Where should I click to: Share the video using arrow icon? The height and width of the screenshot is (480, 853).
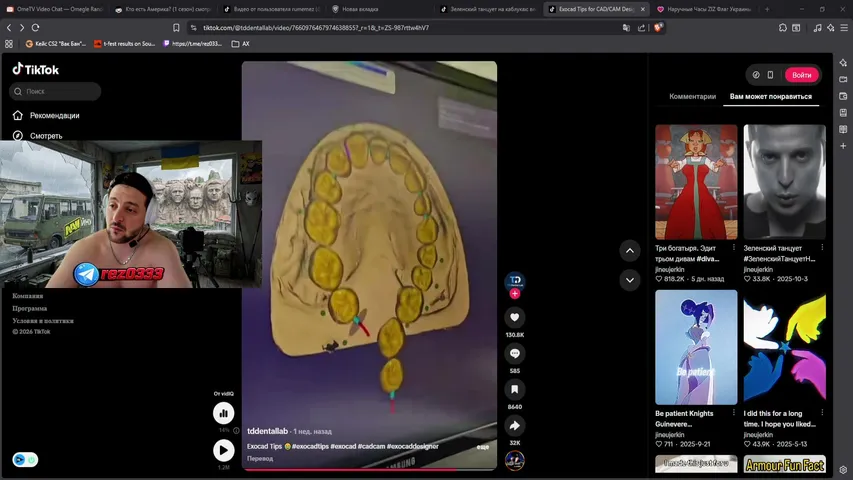pyautogui.click(x=514, y=426)
